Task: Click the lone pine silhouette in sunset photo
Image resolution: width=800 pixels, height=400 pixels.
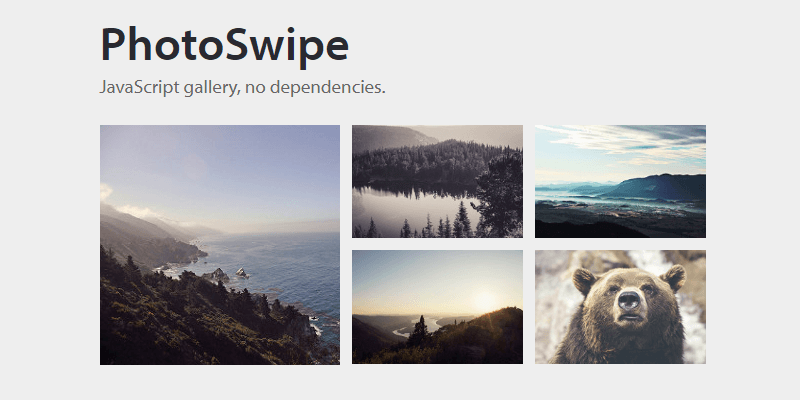Action: (419, 331)
